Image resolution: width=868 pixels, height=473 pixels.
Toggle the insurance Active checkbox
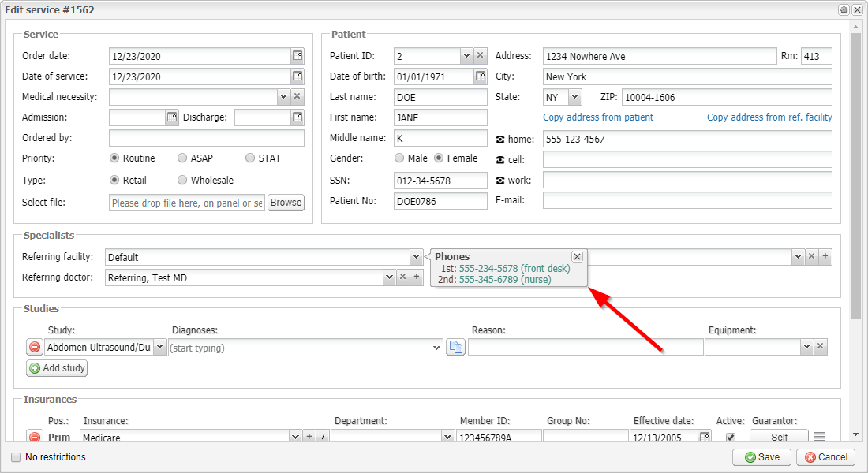[x=731, y=437]
